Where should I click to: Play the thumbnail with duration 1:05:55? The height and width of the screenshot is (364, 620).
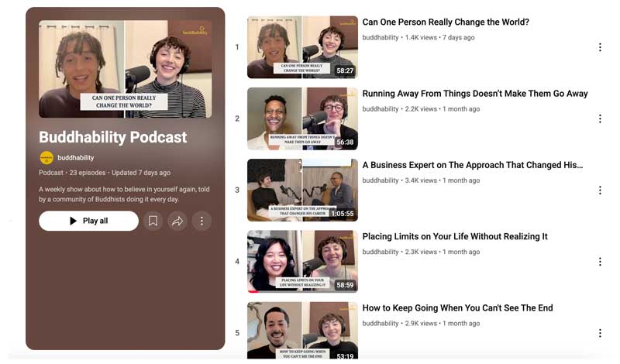(302, 190)
